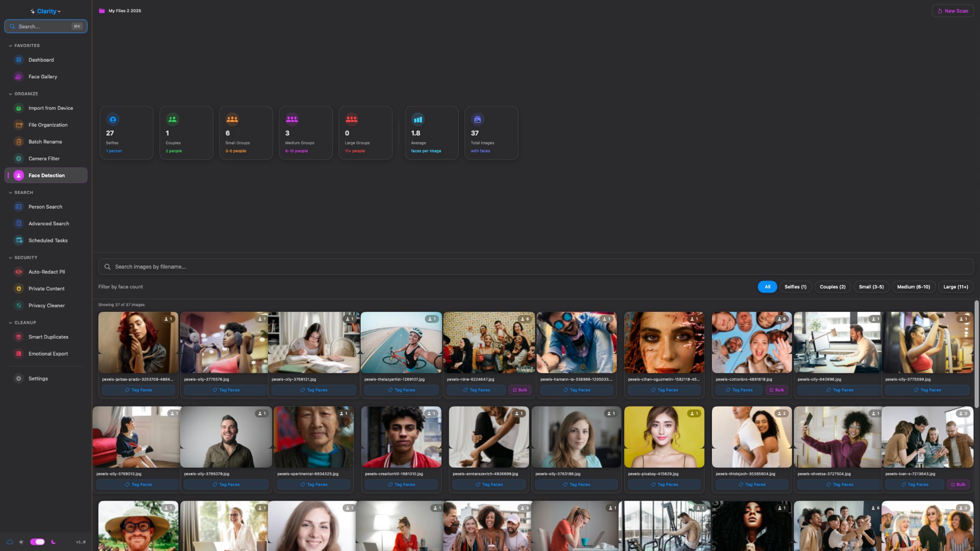Select the Auto-Redact PII icon
Image resolution: width=980 pixels, height=551 pixels.
tap(19, 272)
